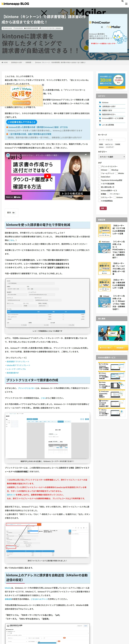Screen dimensions: 129x644
Task: Open the 自動送信 link in kMailer section
Action: (x=8, y=599)
